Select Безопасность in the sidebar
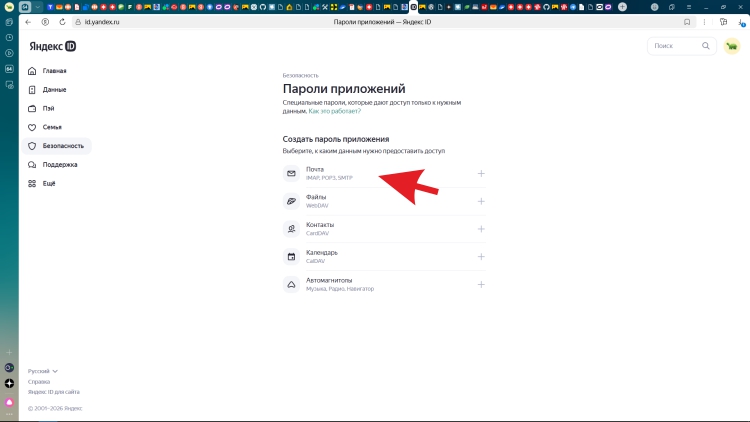 (56, 146)
